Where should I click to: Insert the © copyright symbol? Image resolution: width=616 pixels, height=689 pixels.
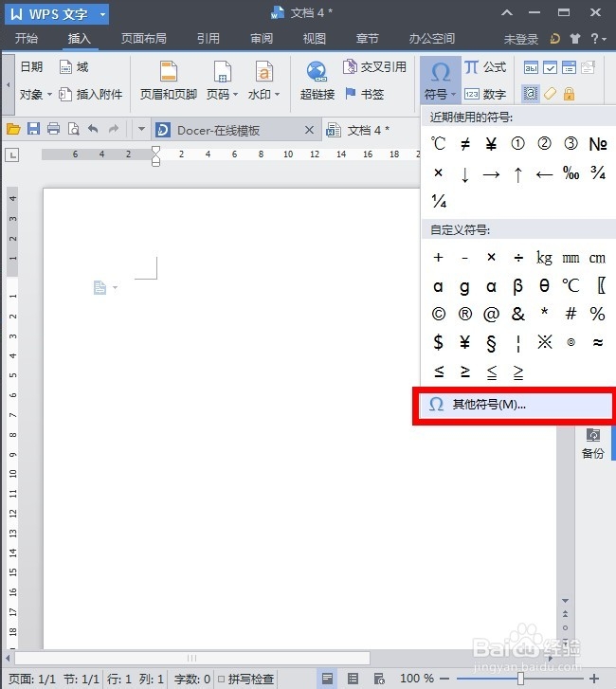[439, 315]
